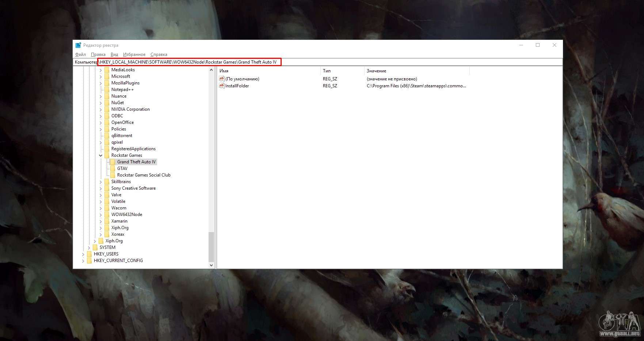Expand the Microsoft key
This screenshot has width=644, height=341.
(101, 76)
